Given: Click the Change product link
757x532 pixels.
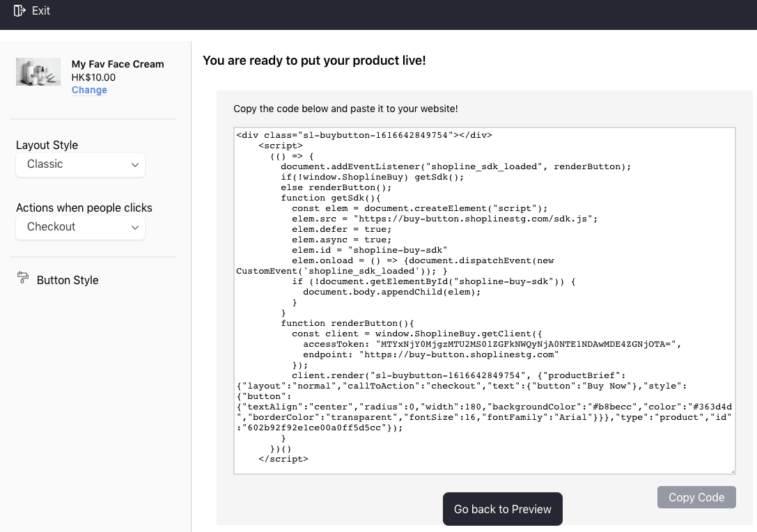Looking at the screenshot, I should [89, 90].
